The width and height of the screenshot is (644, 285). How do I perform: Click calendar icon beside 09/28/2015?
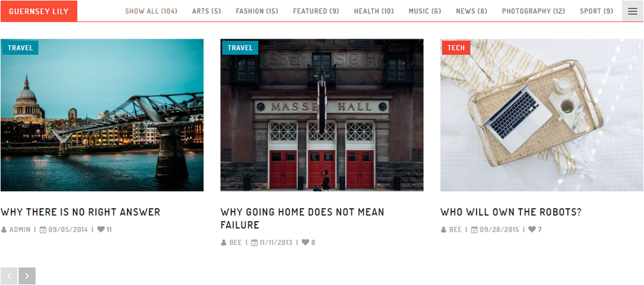[474, 230]
